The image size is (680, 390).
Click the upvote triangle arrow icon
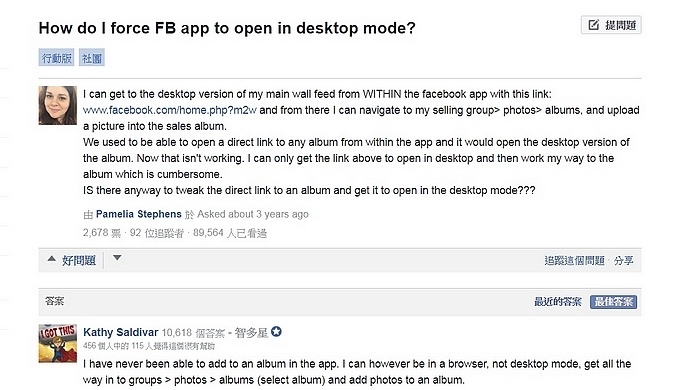click(x=52, y=259)
